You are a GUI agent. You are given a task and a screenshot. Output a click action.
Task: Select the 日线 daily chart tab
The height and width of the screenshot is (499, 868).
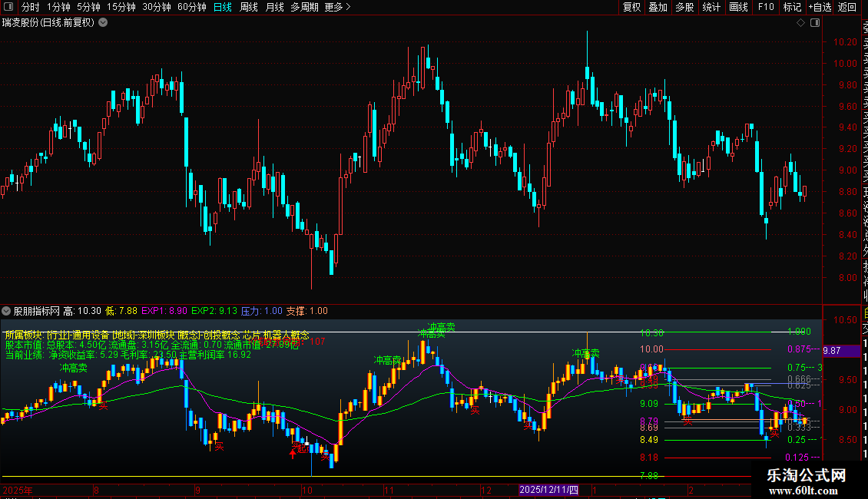(x=223, y=7)
